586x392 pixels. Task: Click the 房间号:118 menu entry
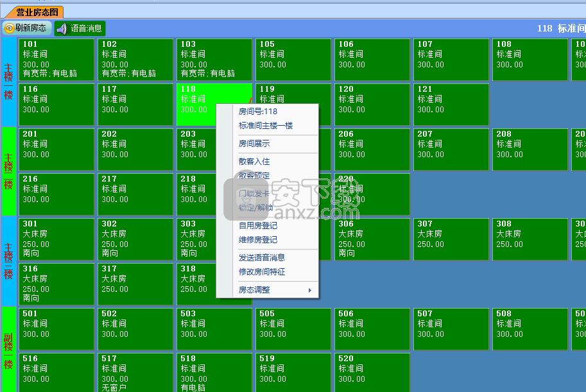[x=258, y=112]
